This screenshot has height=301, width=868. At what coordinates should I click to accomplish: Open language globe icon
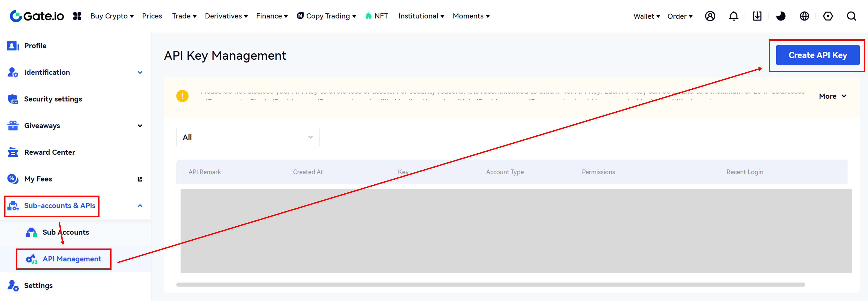click(x=804, y=16)
